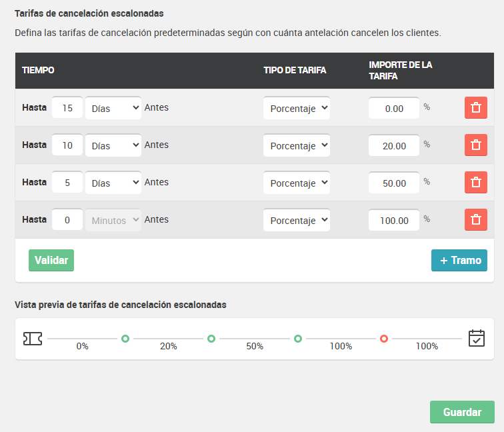
Task: Remove the 5 days tier with trash icon
Action: (x=476, y=182)
